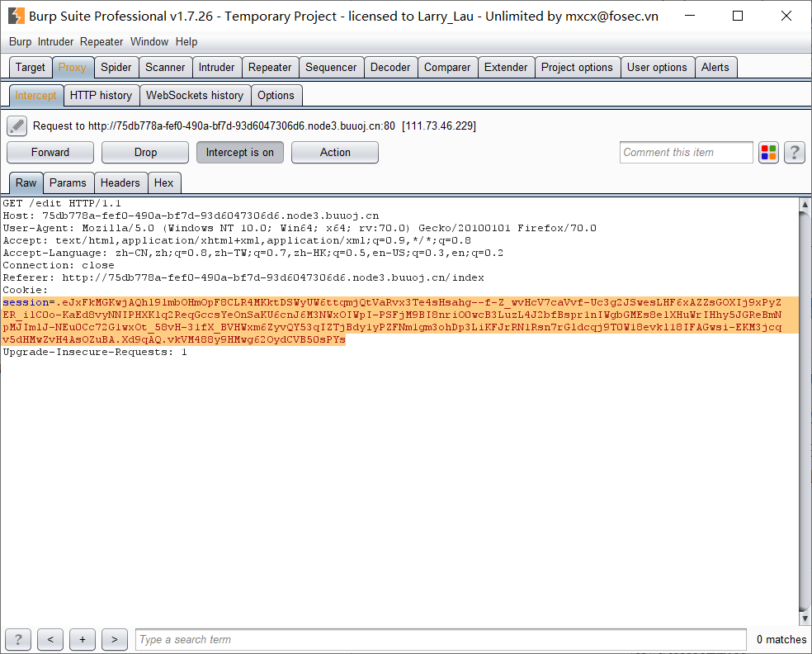This screenshot has width=812, height=654.
Task: Open the Comparer tab
Action: click(447, 68)
